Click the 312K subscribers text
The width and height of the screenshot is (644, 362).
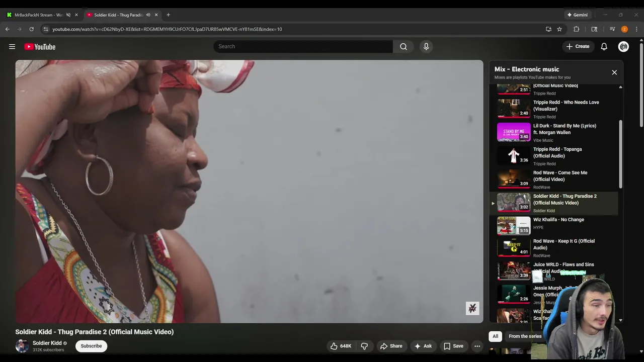tap(48, 350)
